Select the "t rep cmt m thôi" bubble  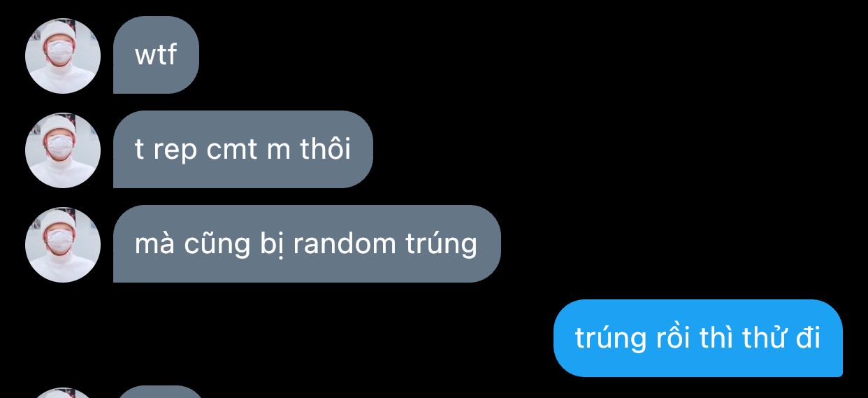243,150
